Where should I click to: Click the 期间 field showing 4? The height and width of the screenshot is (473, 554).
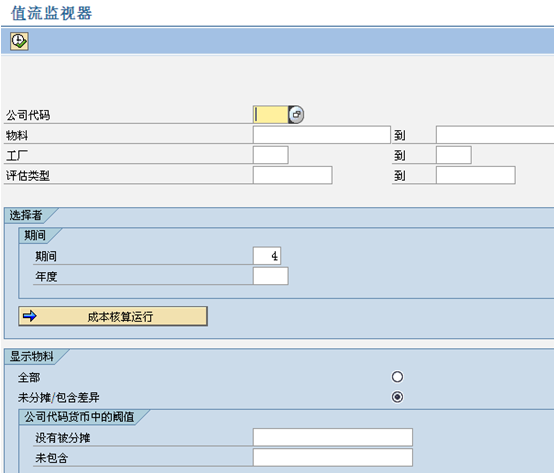(x=267, y=255)
